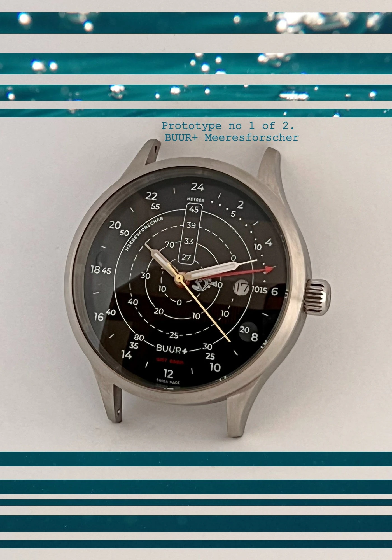Click the watch's winding crown

(x=318, y=297)
